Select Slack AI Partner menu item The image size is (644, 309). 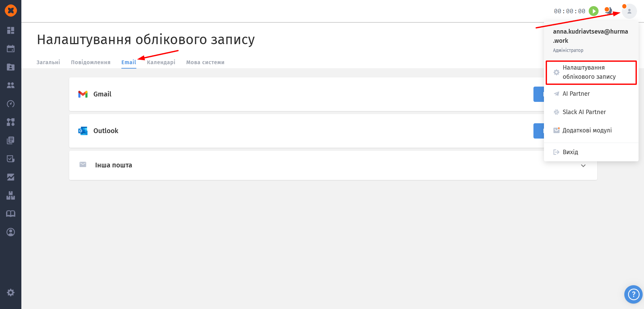pos(584,112)
